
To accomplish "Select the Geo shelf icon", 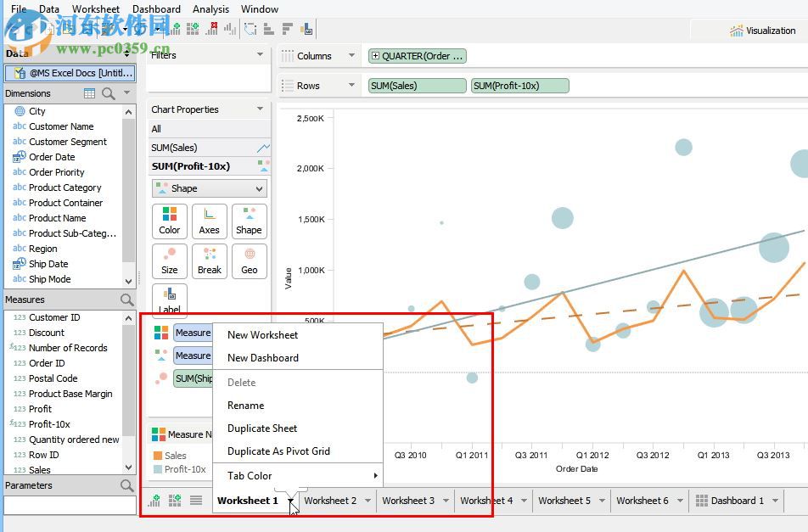I will click(249, 260).
